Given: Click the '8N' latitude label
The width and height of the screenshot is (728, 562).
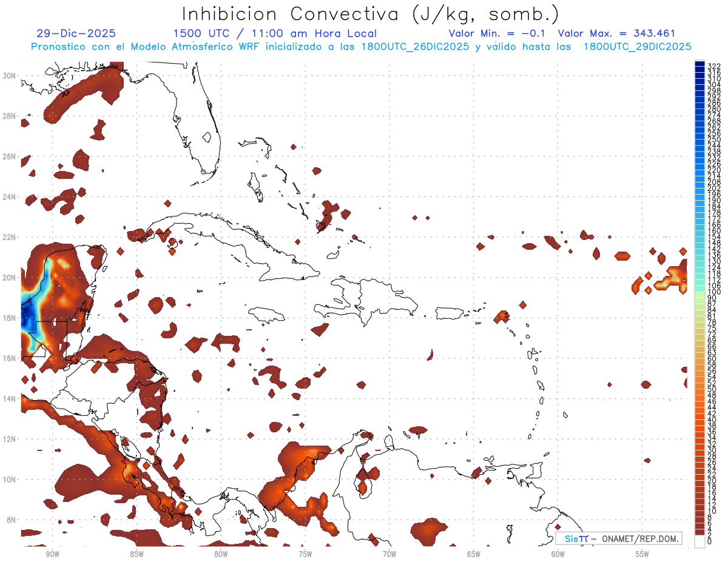Looking at the screenshot, I should 10,520.
